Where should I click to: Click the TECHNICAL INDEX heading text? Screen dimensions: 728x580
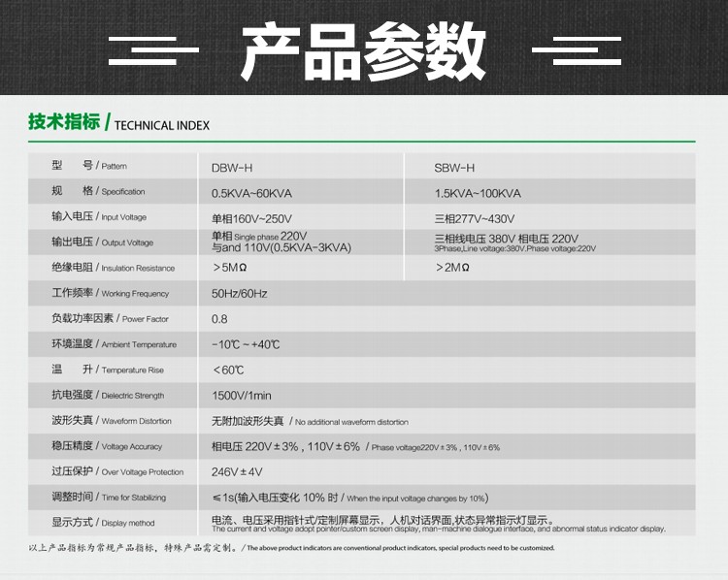[x=162, y=125]
